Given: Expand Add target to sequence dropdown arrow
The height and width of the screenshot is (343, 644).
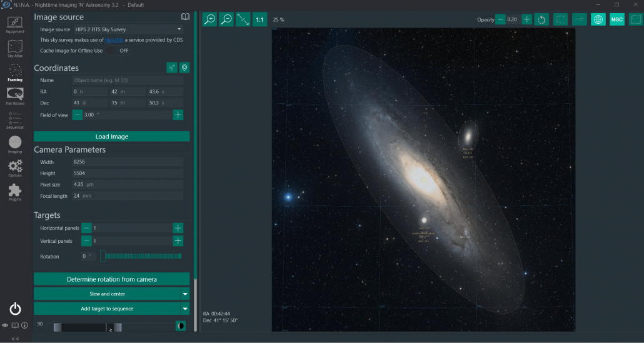Looking at the screenshot, I should click(x=185, y=309).
